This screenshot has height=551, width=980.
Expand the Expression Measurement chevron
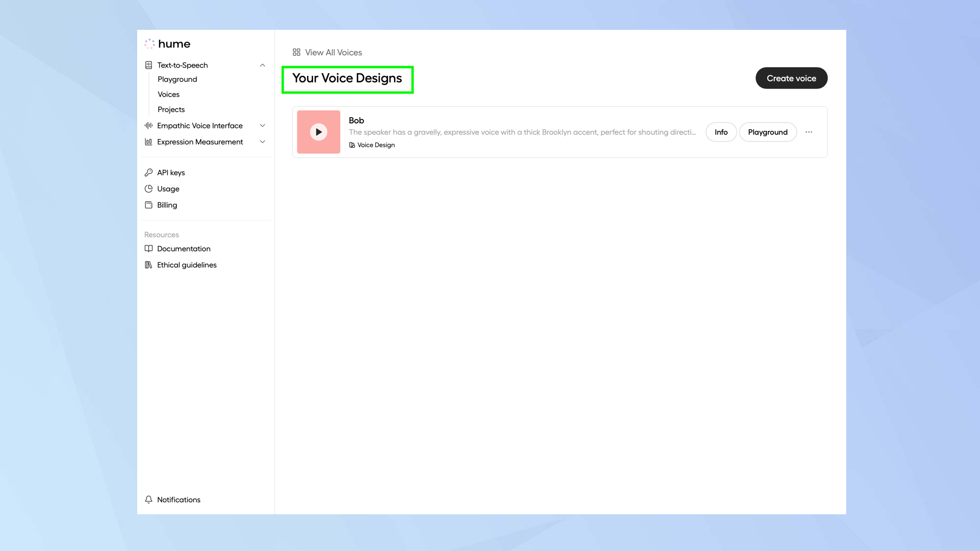263,142
